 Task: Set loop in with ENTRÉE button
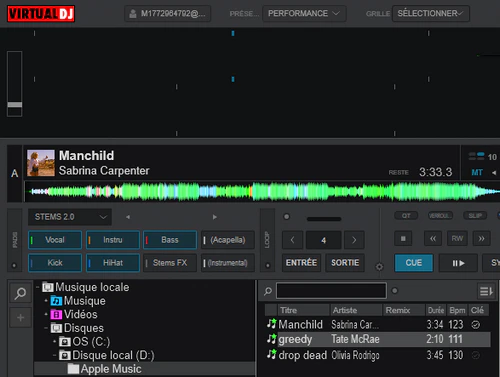tap(301, 263)
